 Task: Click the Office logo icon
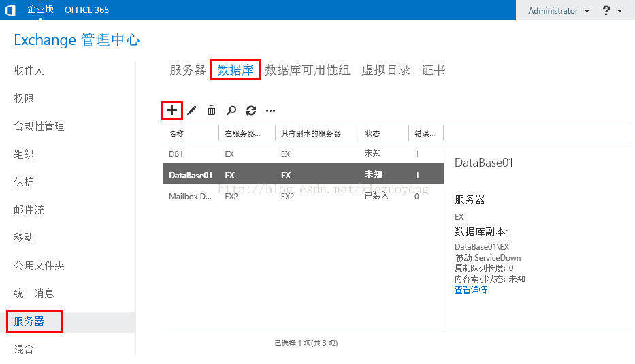(10, 10)
